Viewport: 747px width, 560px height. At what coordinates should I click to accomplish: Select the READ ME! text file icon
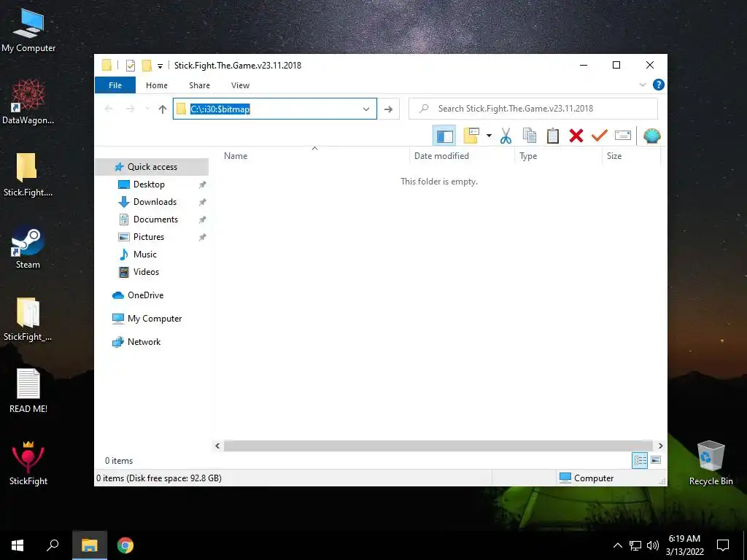(x=28, y=391)
